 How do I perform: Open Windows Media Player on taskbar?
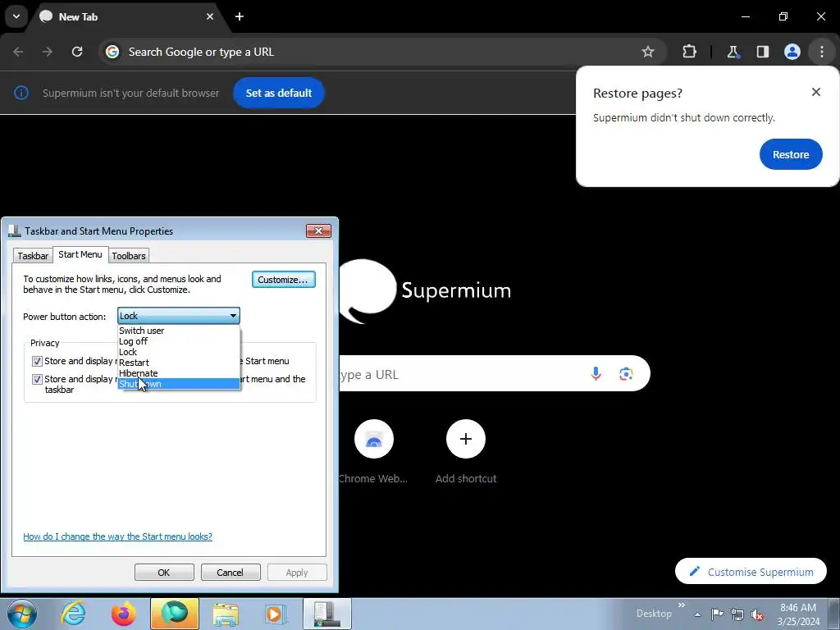(276, 614)
